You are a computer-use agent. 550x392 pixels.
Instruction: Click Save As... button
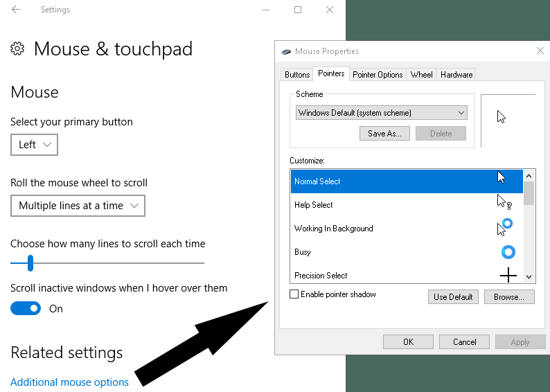tap(384, 134)
